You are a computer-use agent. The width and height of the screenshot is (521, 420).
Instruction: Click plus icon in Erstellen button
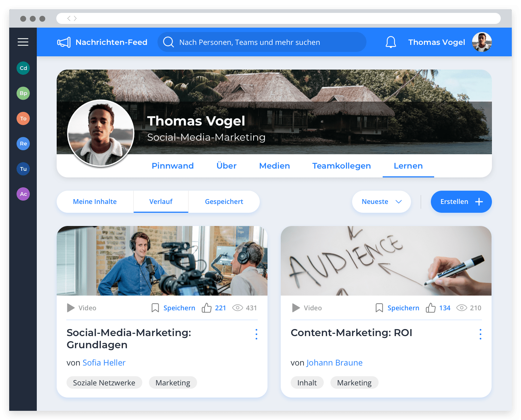[479, 202]
